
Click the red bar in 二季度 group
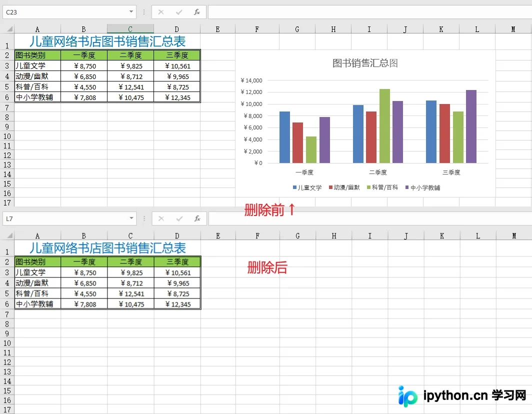coord(371,137)
